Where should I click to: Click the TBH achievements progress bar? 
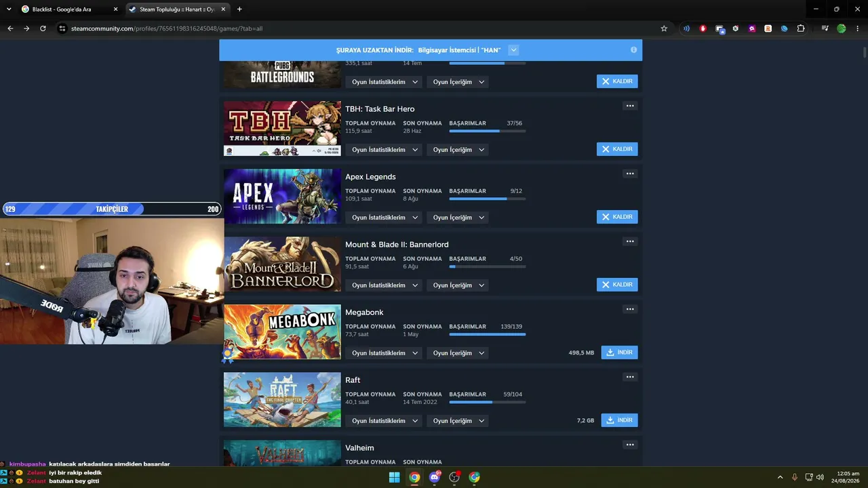pos(487,131)
